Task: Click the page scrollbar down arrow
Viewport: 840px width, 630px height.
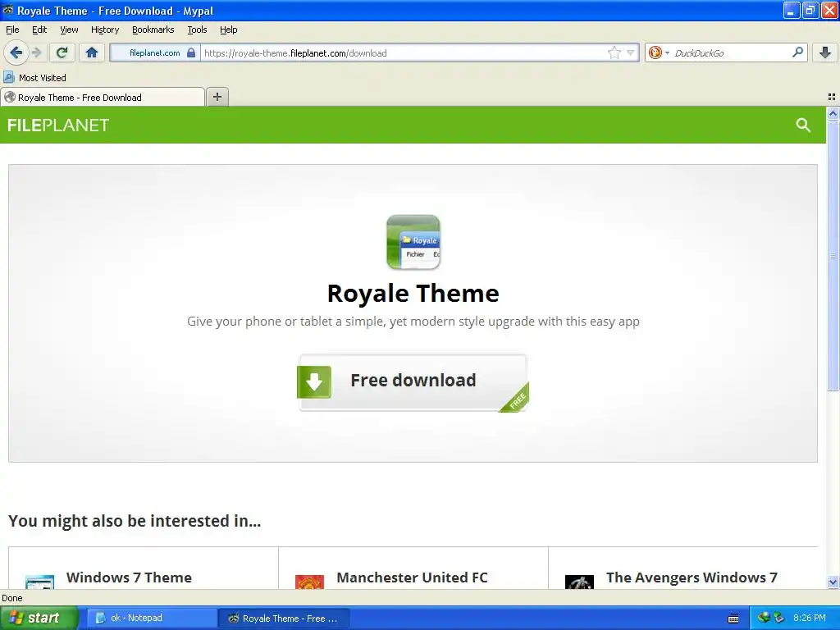Action: point(833,582)
